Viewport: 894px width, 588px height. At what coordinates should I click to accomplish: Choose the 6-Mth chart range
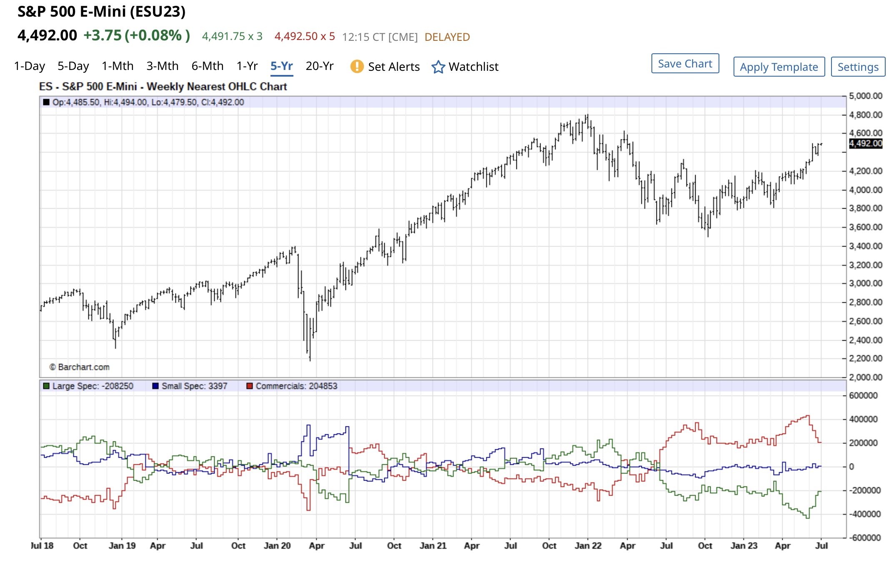tap(208, 66)
